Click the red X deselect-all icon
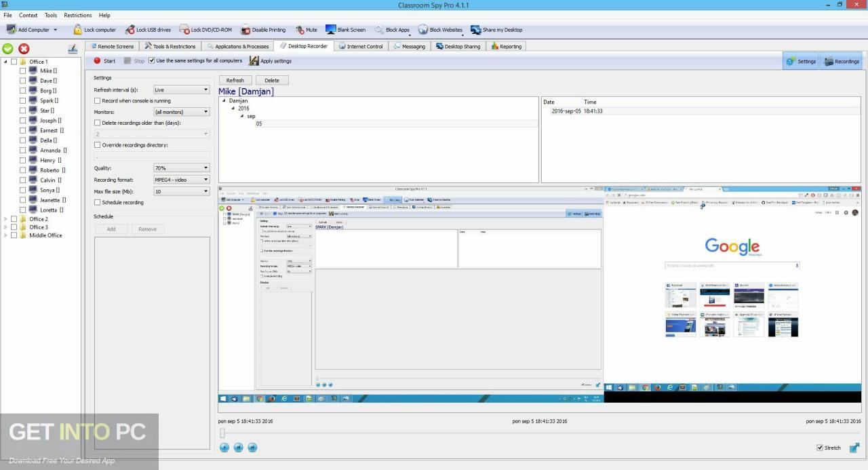The image size is (868, 470). click(24, 49)
